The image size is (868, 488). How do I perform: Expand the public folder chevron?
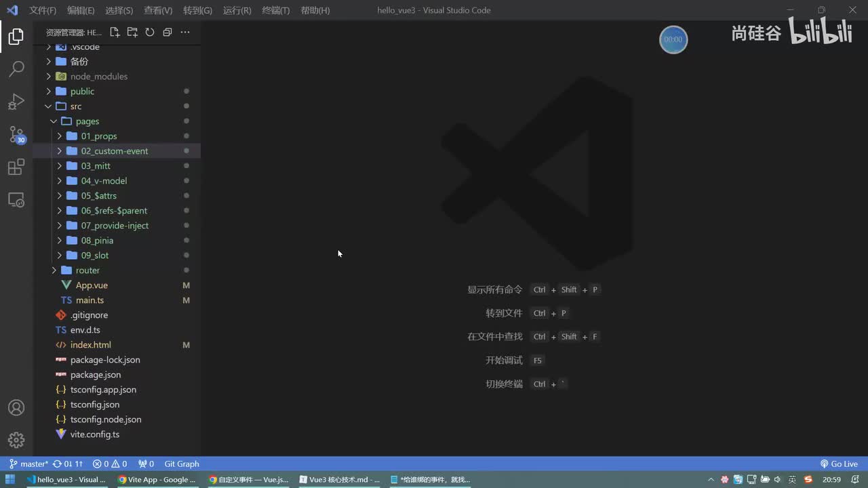pos(48,91)
